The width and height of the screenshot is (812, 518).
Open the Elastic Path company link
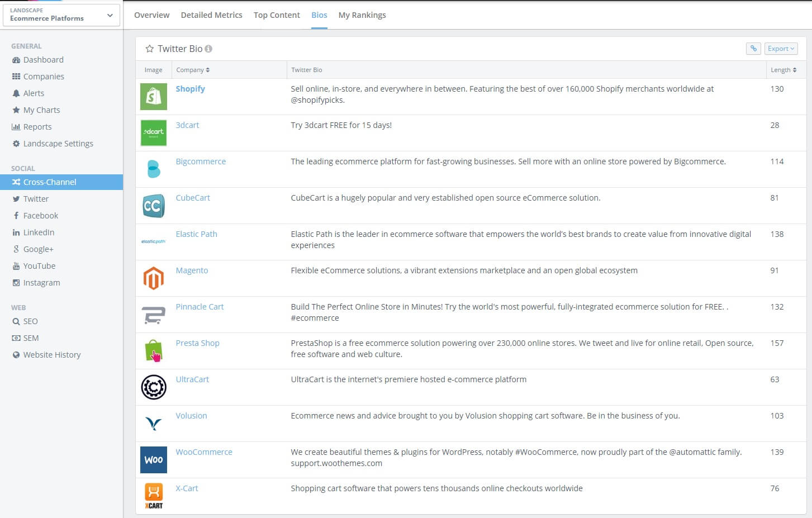tap(196, 234)
